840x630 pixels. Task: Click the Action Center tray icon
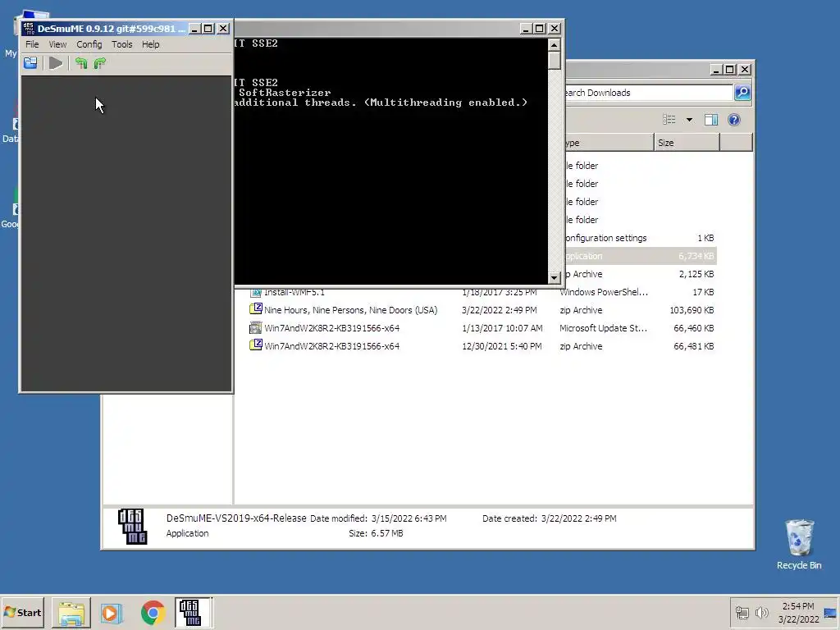pos(830,612)
